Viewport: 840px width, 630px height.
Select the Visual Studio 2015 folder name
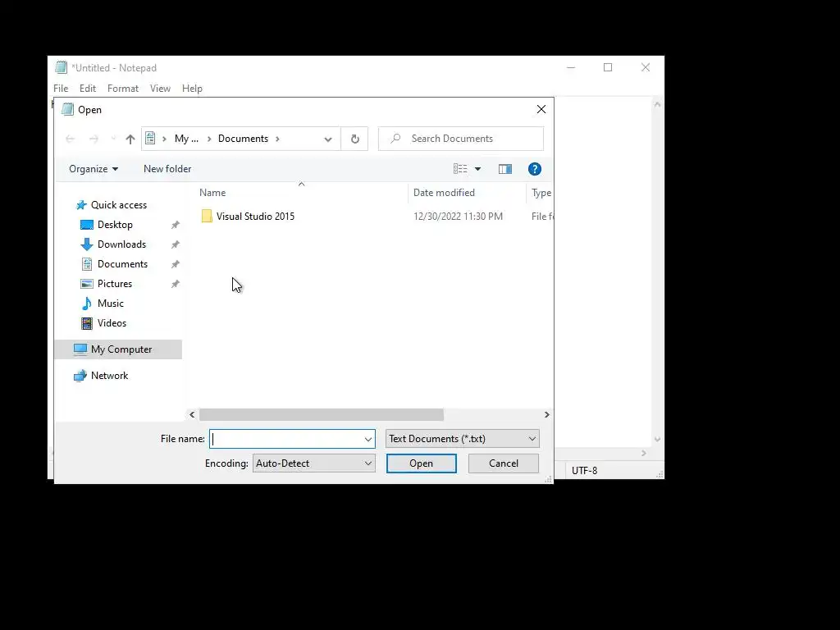(x=256, y=217)
